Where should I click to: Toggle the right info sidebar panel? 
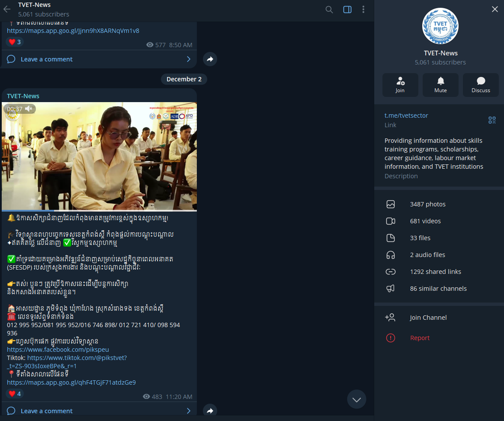(x=347, y=10)
